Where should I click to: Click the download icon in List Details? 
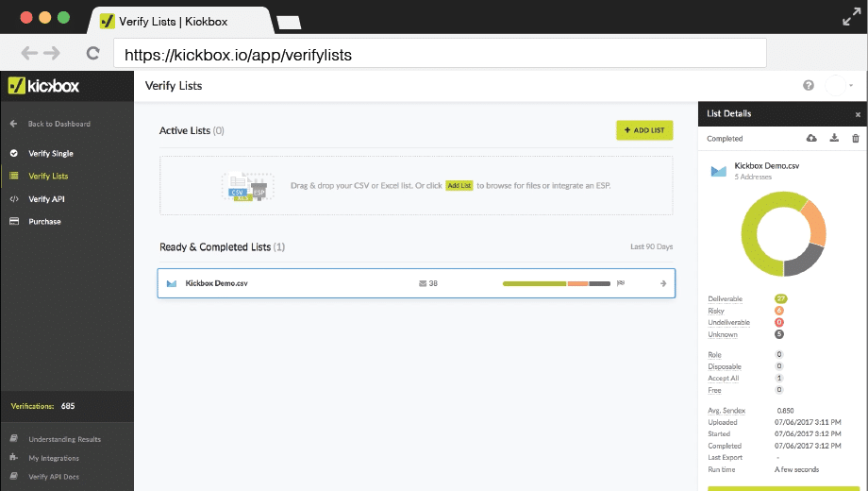coord(834,138)
